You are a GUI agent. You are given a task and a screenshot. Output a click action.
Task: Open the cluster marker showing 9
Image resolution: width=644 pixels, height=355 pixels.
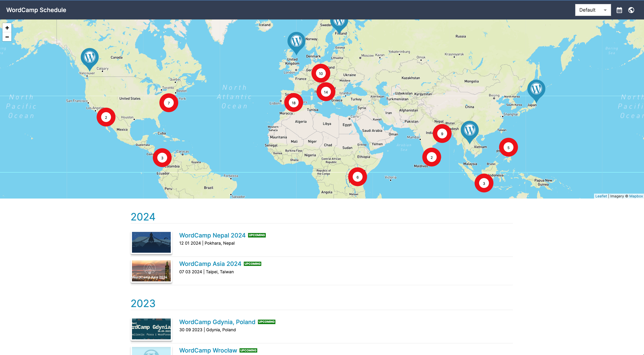click(x=442, y=134)
